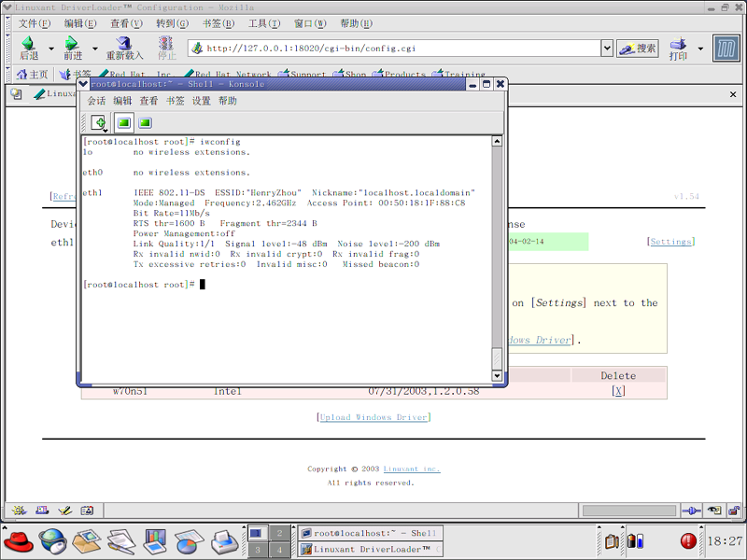This screenshot has width=747, height=560.
Task: Open Mozilla's 工具 menu
Action: 264,23
